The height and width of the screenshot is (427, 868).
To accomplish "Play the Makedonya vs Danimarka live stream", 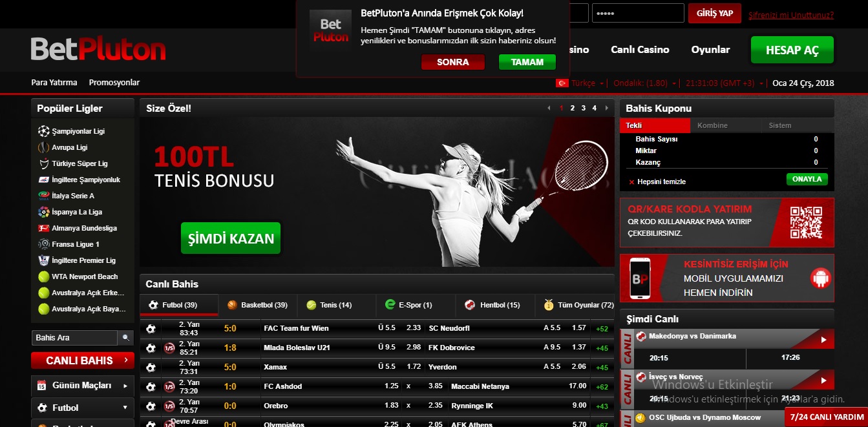I will point(823,339).
